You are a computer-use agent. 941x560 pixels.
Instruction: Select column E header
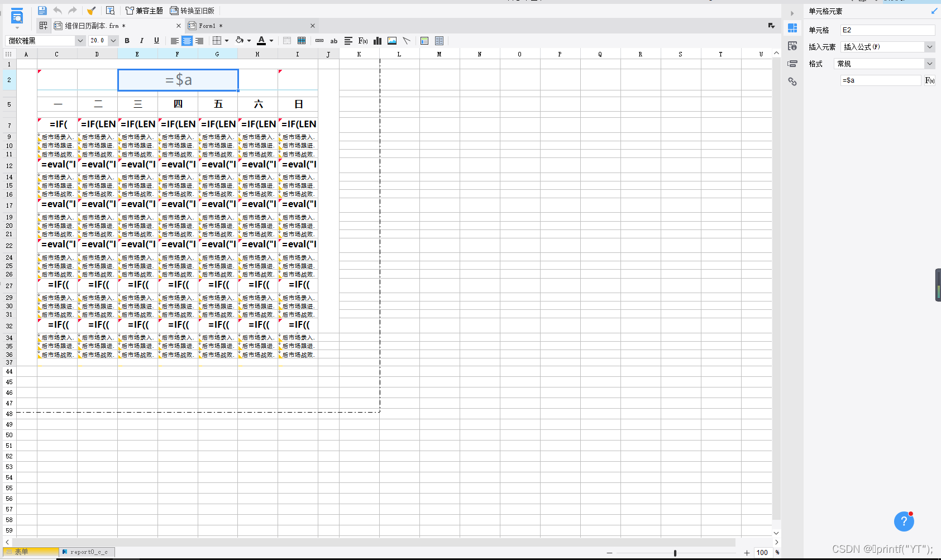click(137, 54)
